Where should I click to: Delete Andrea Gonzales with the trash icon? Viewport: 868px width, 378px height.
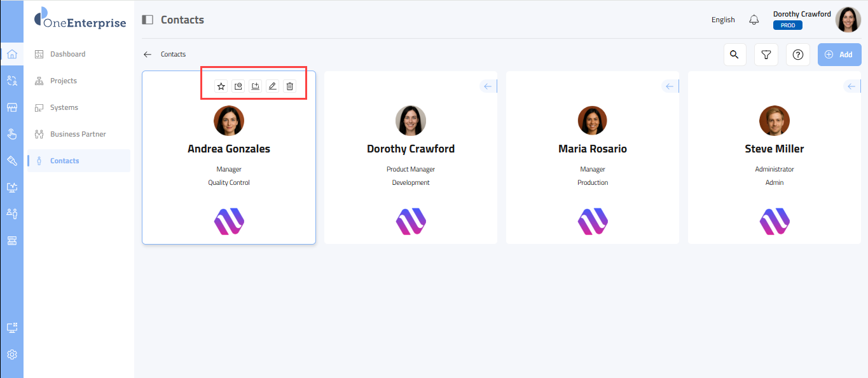[x=289, y=86]
